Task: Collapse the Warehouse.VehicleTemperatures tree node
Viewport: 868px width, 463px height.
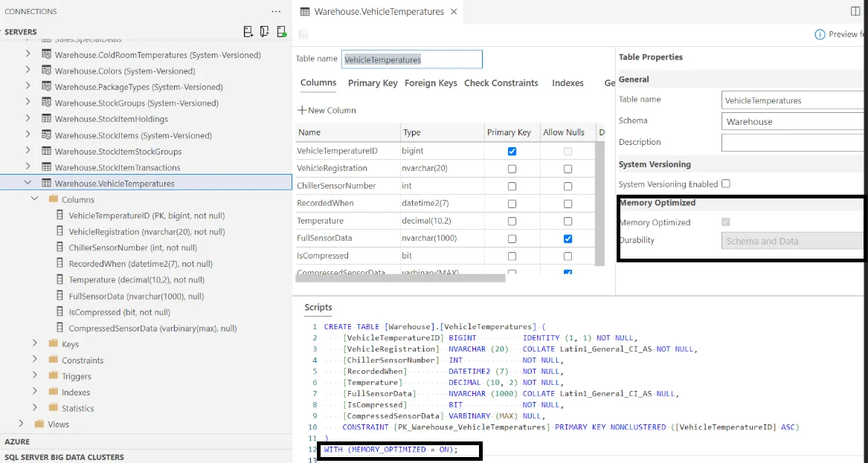Action: click(x=28, y=181)
